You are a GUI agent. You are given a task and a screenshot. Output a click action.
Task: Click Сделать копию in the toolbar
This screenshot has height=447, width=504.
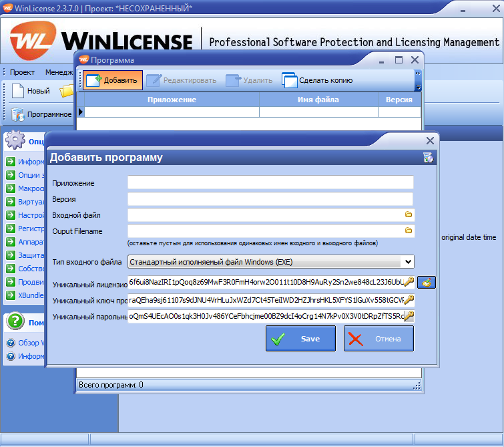tap(318, 81)
